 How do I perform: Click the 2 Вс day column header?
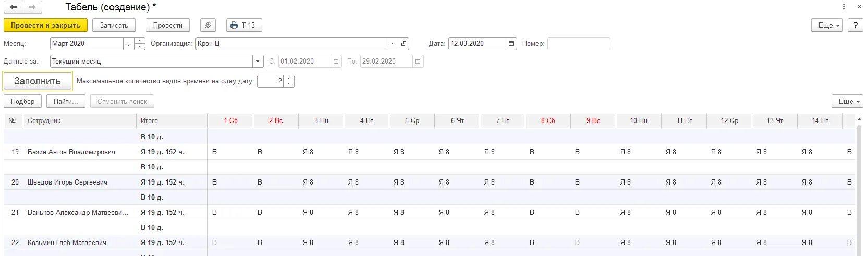click(x=276, y=120)
